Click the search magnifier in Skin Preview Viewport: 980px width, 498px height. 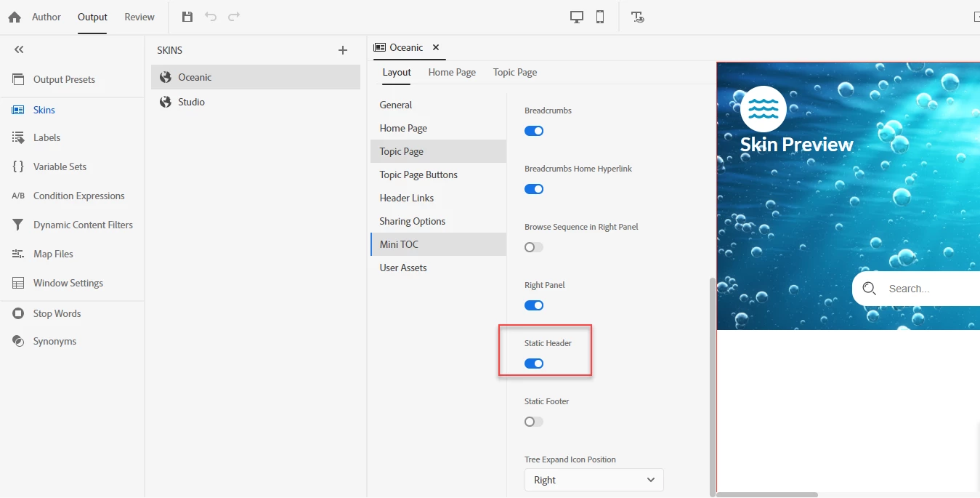[869, 289]
